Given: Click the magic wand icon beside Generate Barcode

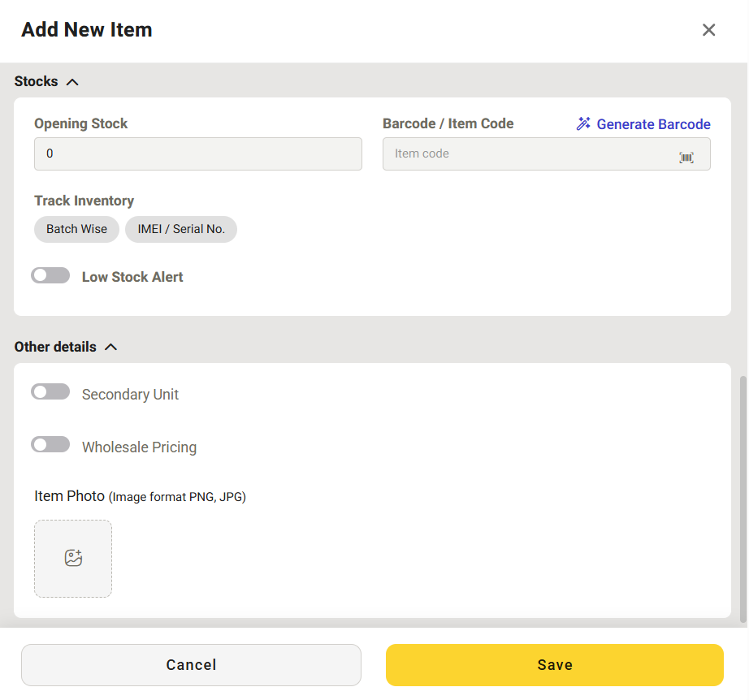Looking at the screenshot, I should tap(583, 124).
